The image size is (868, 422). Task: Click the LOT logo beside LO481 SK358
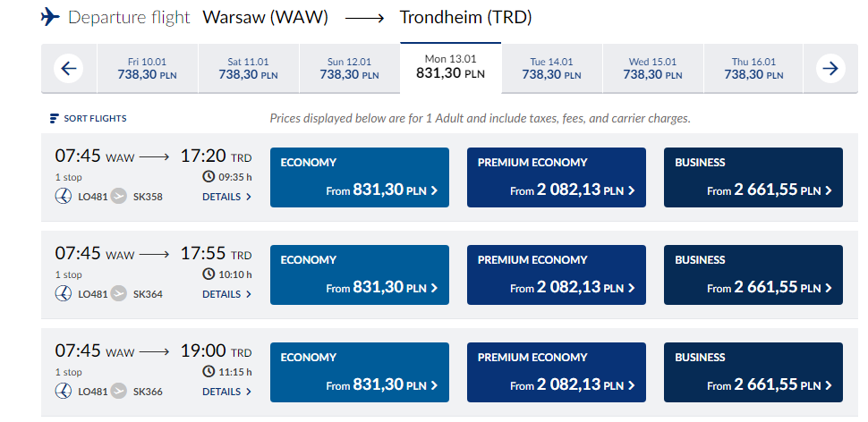tap(64, 197)
